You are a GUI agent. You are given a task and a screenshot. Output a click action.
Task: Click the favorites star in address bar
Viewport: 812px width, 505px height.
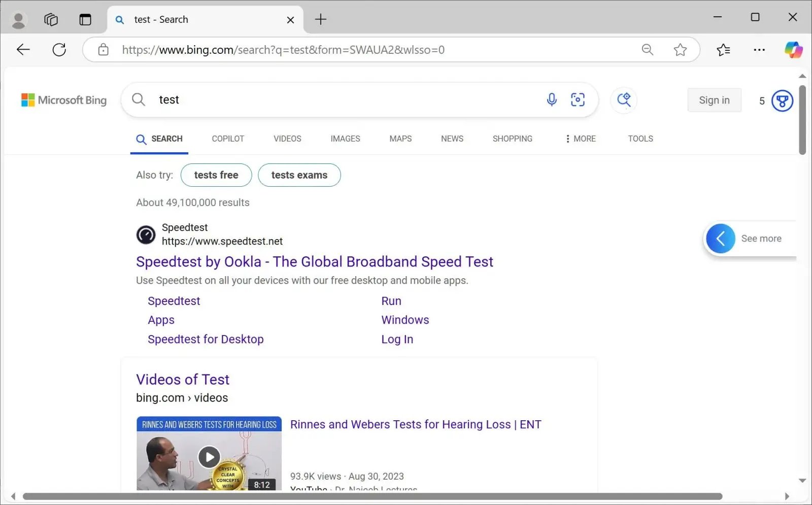point(680,50)
